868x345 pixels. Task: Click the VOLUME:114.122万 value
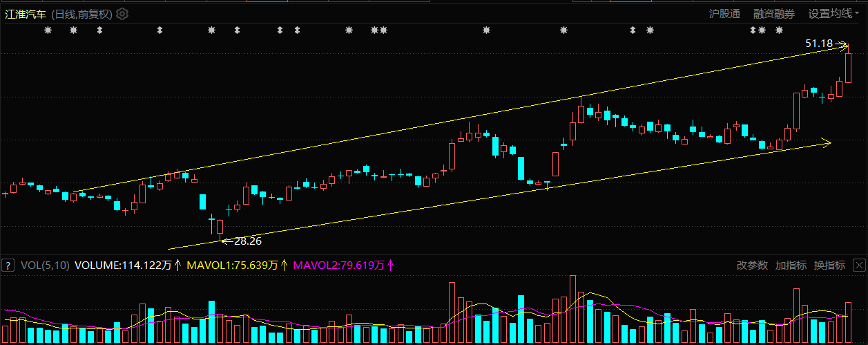(124, 265)
